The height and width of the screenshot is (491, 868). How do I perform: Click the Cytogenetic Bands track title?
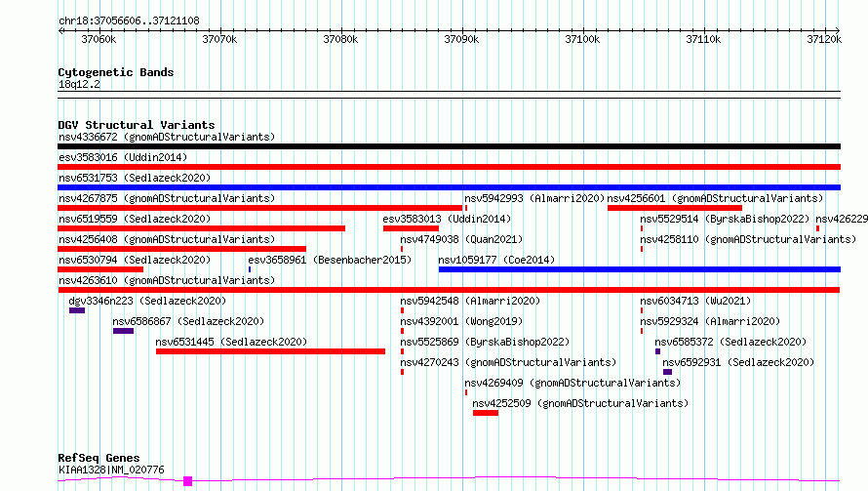tap(116, 72)
